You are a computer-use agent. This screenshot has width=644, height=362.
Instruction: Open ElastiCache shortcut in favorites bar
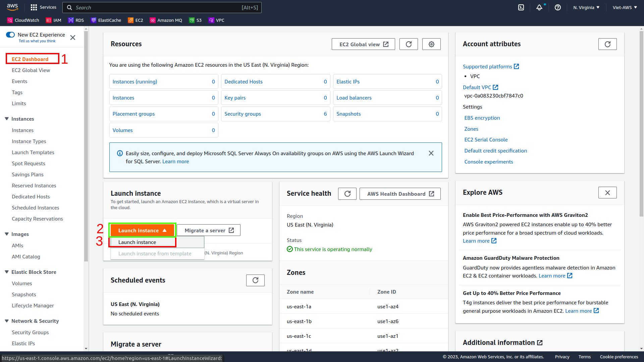106,20
